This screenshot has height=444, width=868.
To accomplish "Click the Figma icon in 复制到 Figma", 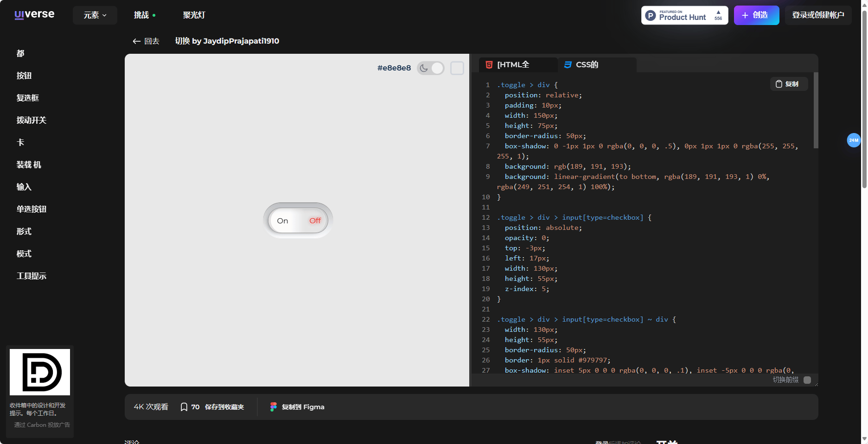I will [x=274, y=407].
